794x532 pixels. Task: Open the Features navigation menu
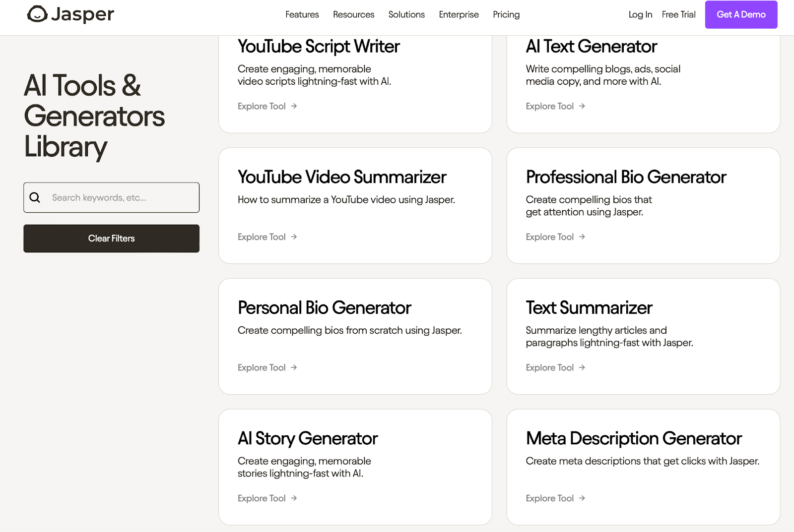(x=302, y=15)
